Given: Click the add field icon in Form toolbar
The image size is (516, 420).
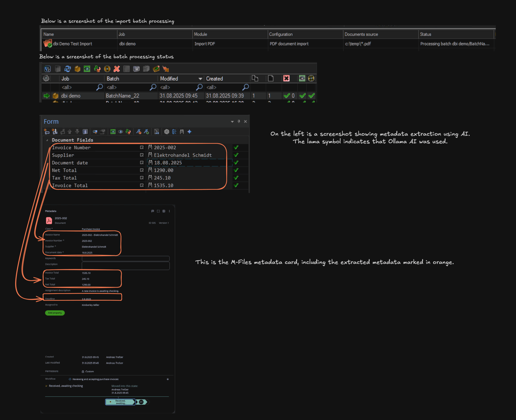Looking at the screenshot, I should coord(47,132).
